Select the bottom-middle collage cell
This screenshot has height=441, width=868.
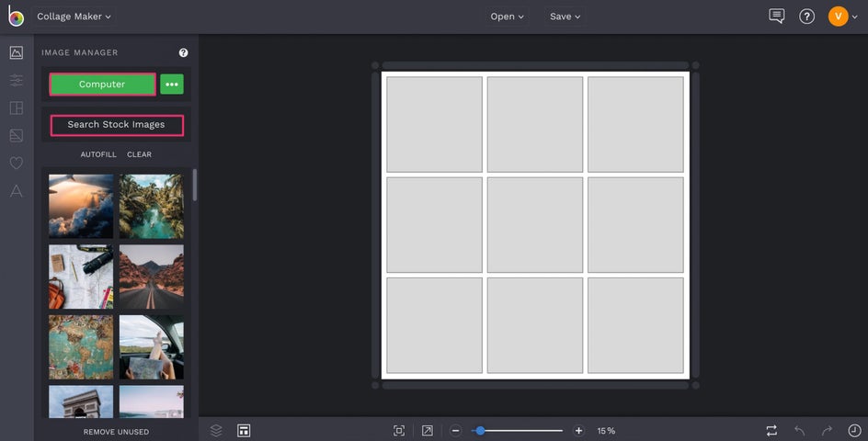point(535,325)
